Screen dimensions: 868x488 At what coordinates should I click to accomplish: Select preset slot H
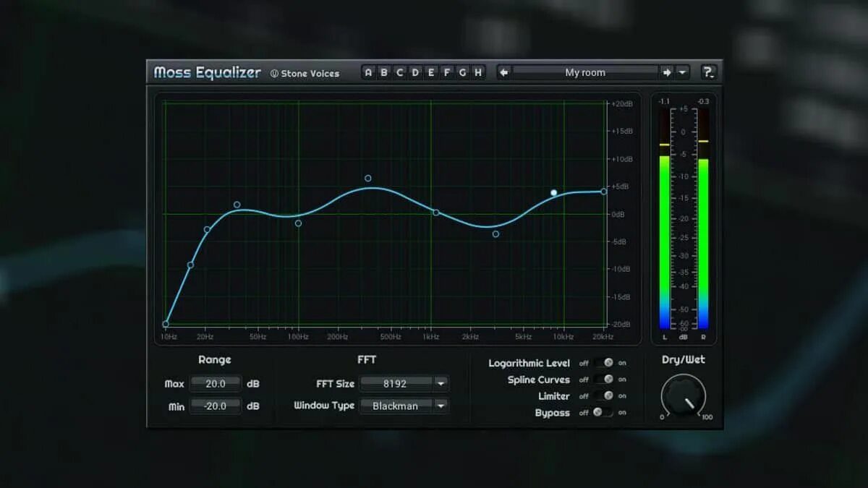[x=477, y=72]
